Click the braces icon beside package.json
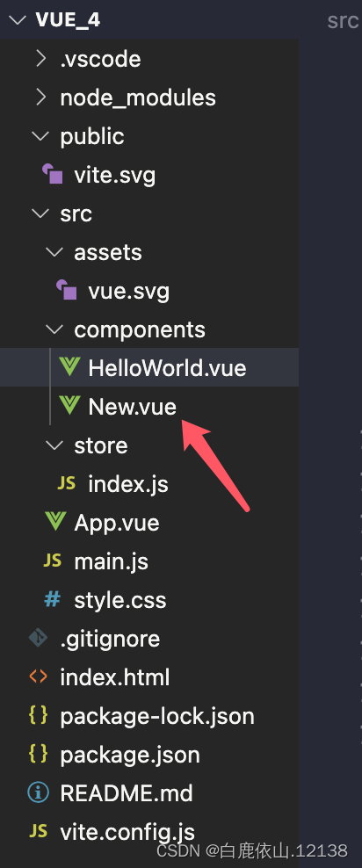 [38, 755]
